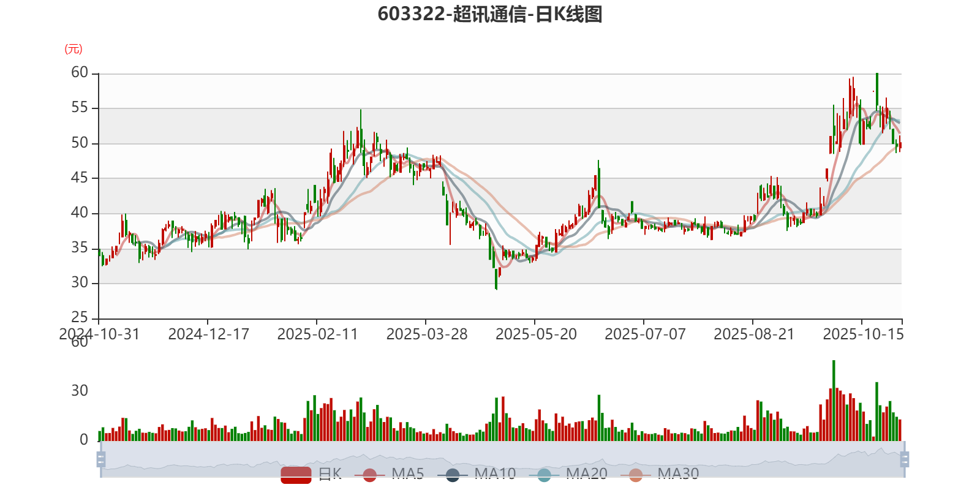The height and width of the screenshot is (490, 980).
Task: Select the 45 price axis label
Action: coord(80,178)
